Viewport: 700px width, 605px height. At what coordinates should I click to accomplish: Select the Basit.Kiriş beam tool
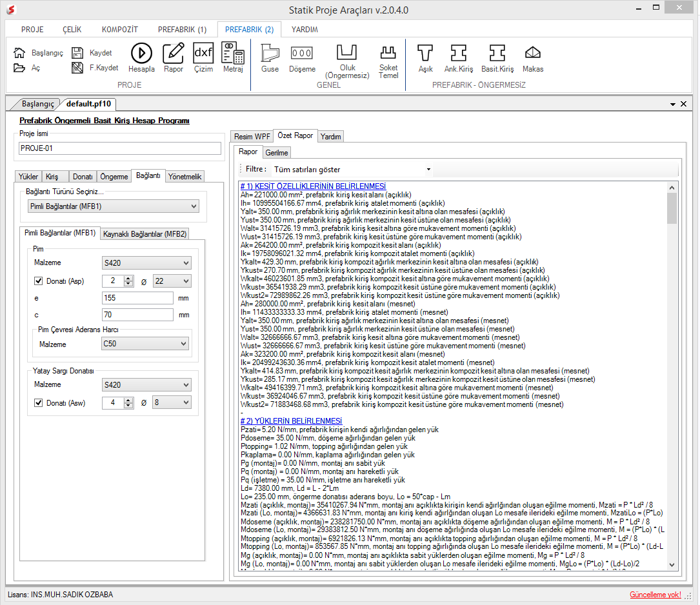click(x=497, y=53)
